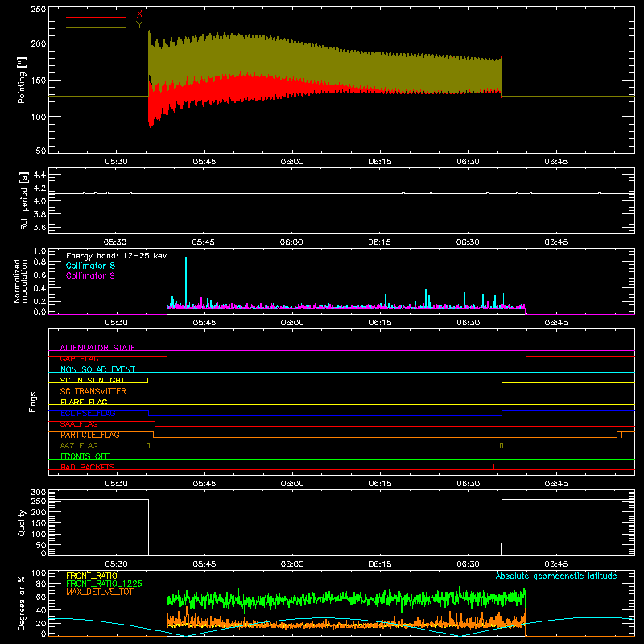Click the NON_SOLAR_EVENT flag label
Image resolution: width=644 pixels, height=644 pixels.
coord(97,369)
